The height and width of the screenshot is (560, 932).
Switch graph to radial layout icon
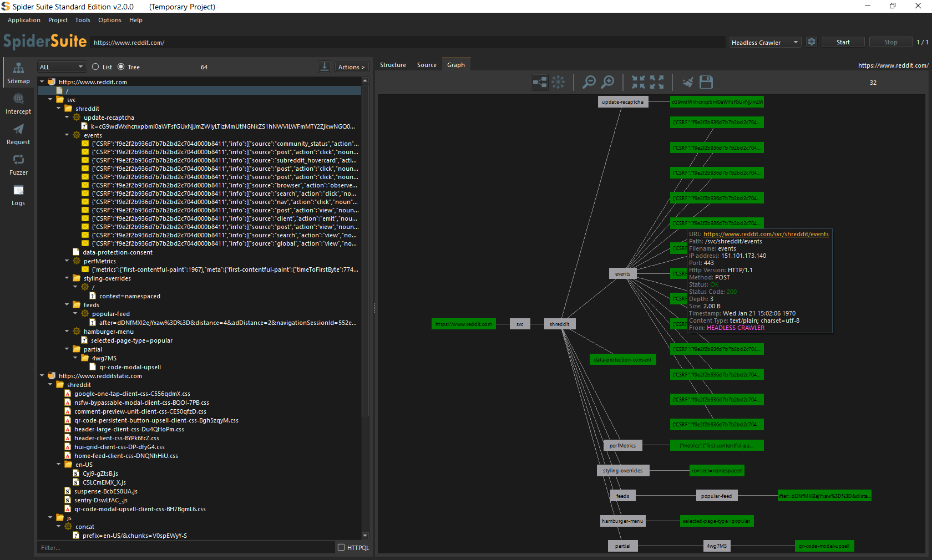pos(558,83)
